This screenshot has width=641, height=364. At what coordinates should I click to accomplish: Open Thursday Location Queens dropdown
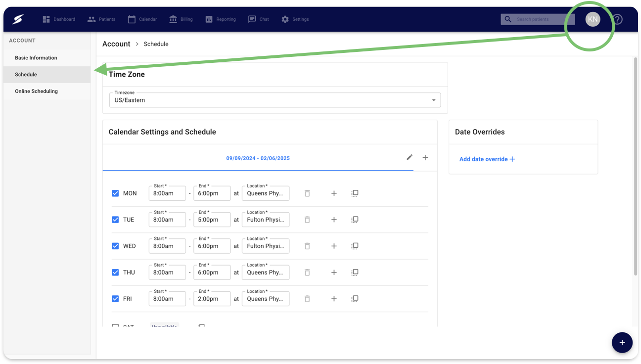(266, 273)
